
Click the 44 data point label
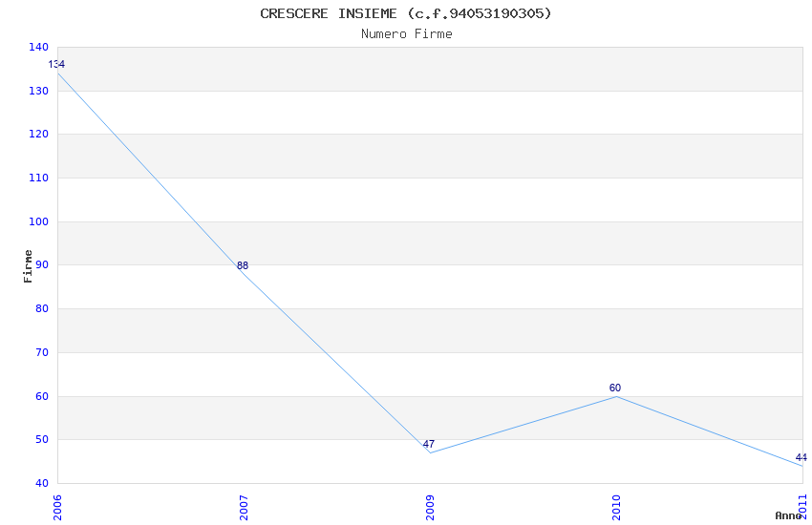click(801, 457)
